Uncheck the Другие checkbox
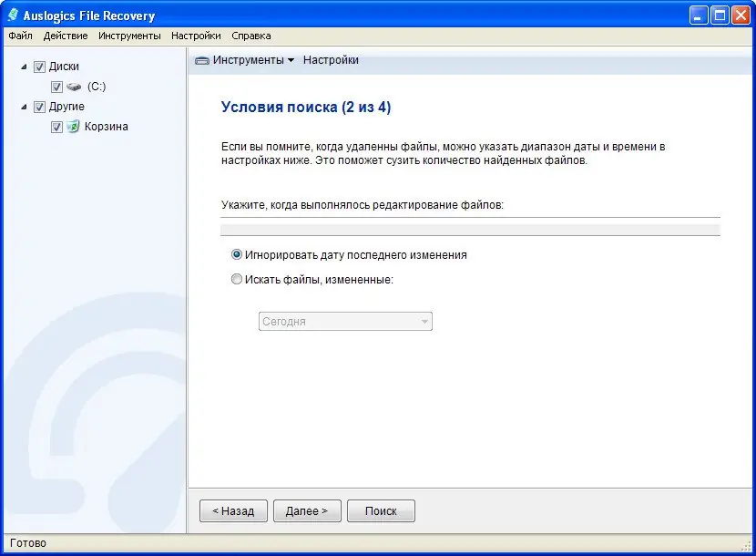Viewport: 756px width, 556px height. point(39,107)
